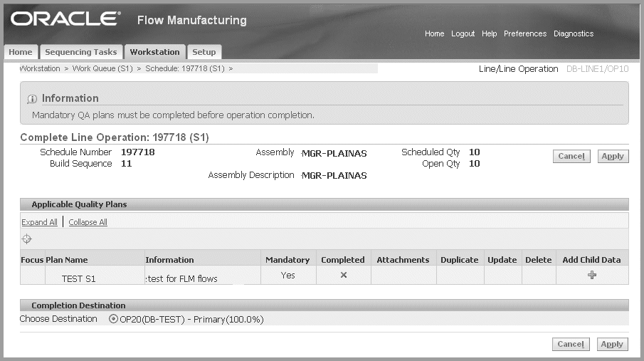Switch to Sequencing Tasks tab
This screenshot has height=361, width=644.
point(81,52)
